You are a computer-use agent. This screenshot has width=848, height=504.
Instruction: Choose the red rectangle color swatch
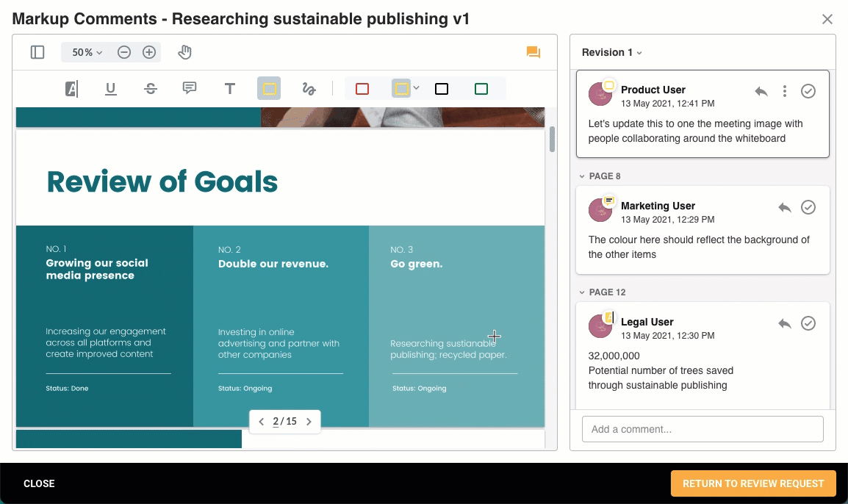[x=362, y=89]
